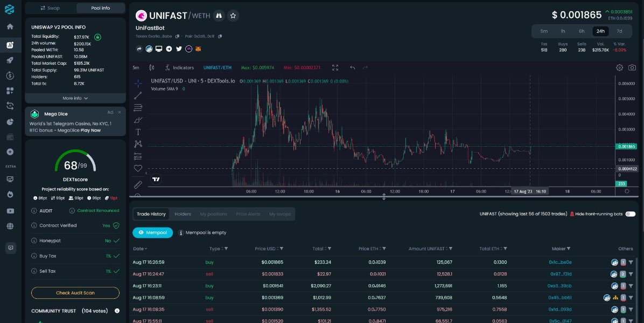The width and height of the screenshot is (644, 323).
Task: Click the MetaMask fox icon
Action: (x=198, y=49)
